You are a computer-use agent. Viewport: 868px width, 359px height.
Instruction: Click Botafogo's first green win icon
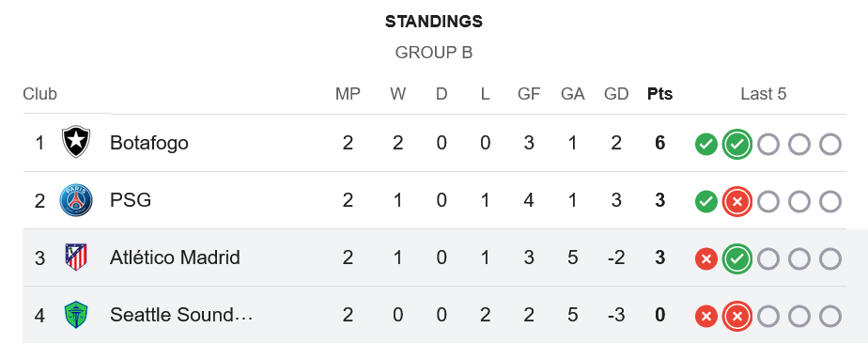[x=705, y=145]
